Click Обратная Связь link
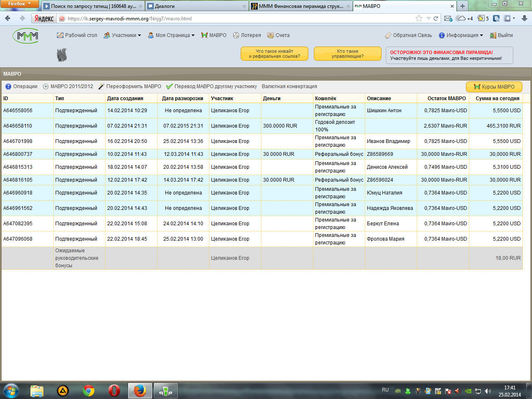The width and height of the screenshot is (532, 399). pos(409,35)
